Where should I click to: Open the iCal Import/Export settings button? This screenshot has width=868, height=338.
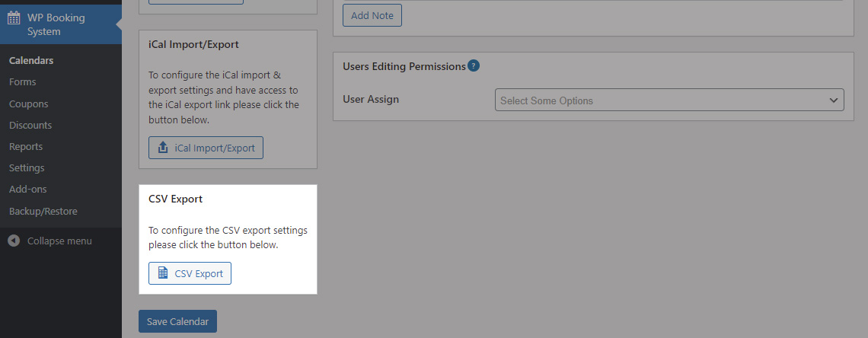pos(206,148)
